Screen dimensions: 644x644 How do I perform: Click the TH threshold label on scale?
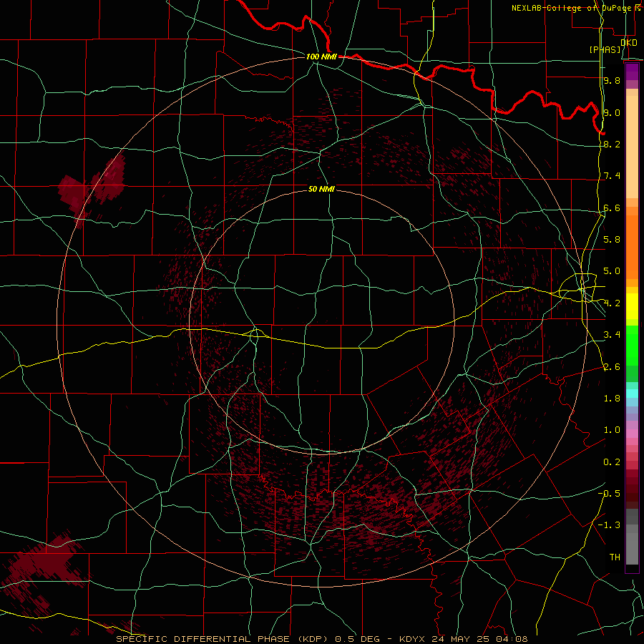click(615, 557)
